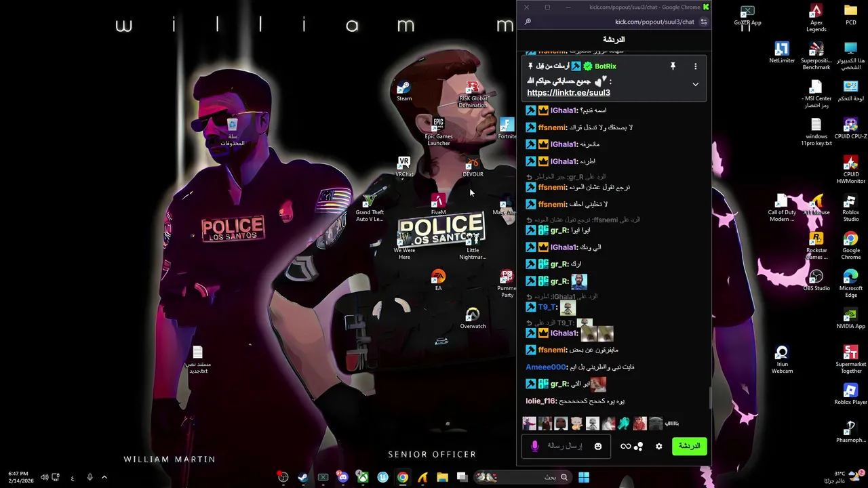Image resolution: width=868 pixels, height=488 pixels.
Task: Open the Epic Games Launcher shortcut
Action: pyautogui.click(x=438, y=131)
